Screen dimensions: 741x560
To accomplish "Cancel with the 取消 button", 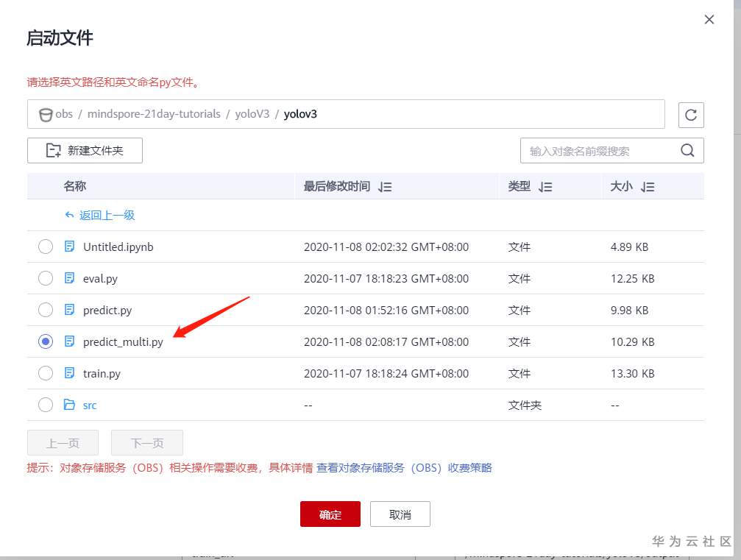I will [400, 514].
